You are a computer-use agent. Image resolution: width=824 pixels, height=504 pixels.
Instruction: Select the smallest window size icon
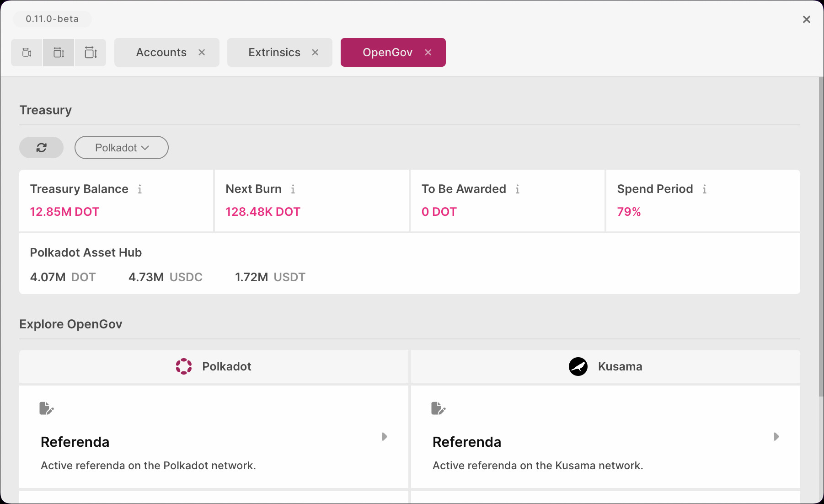point(27,53)
